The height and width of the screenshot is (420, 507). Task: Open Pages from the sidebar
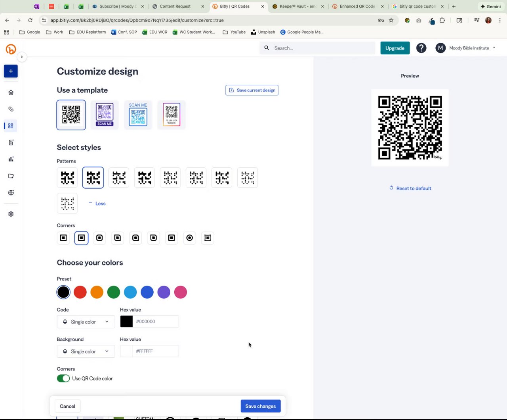(x=11, y=143)
